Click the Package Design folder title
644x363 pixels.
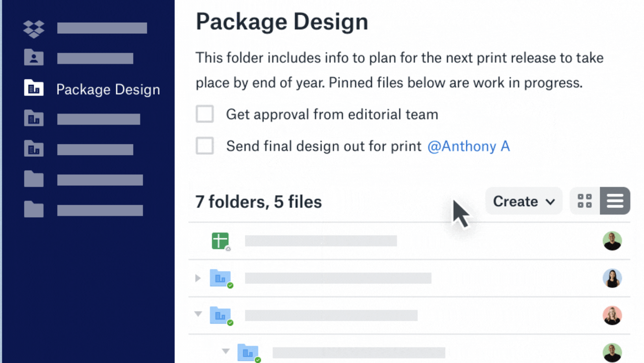tap(281, 22)
